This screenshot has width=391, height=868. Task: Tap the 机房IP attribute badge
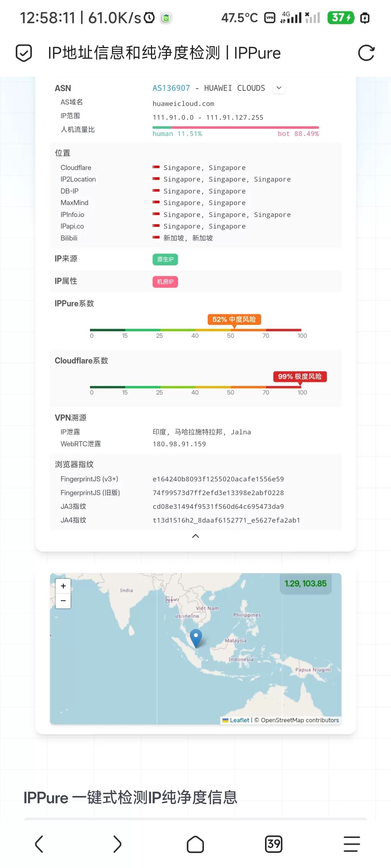coord(165,282)
